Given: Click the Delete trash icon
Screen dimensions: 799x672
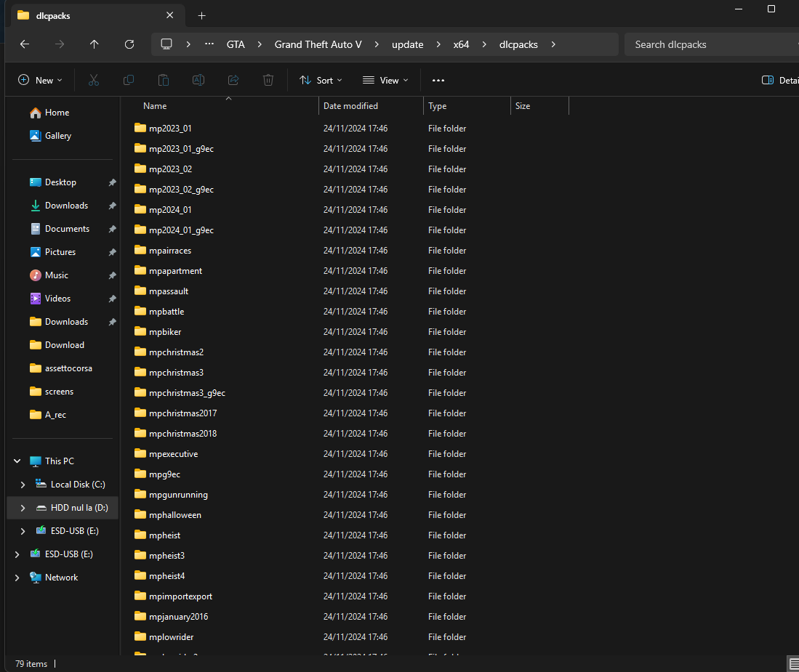Looking at the screenshot, I should [268, 80].
